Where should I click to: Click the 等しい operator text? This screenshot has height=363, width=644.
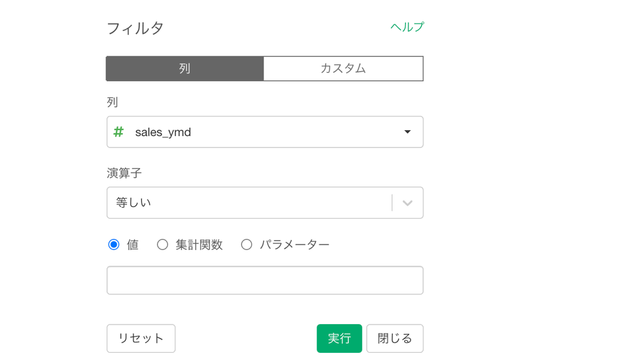[x=134, y=202]
